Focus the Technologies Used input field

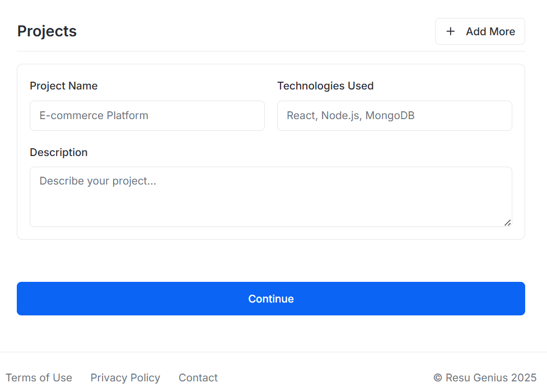(x=395, y=116)
